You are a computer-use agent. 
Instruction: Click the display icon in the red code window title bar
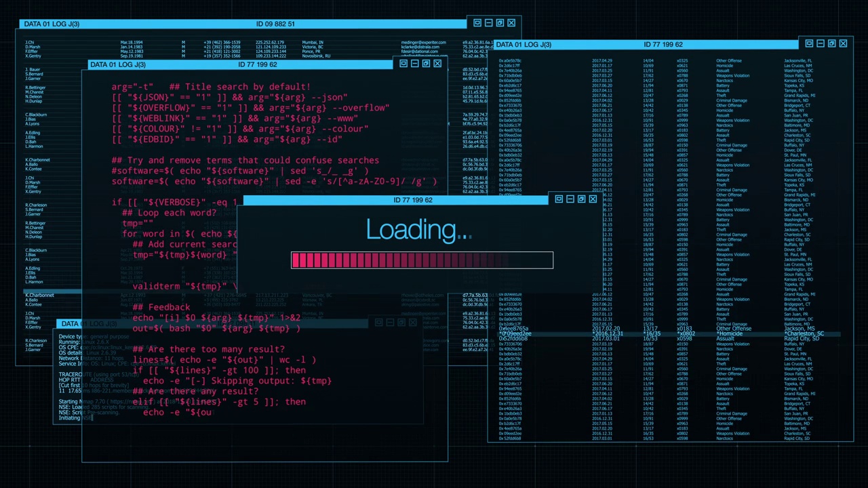[x=403, y=64]
